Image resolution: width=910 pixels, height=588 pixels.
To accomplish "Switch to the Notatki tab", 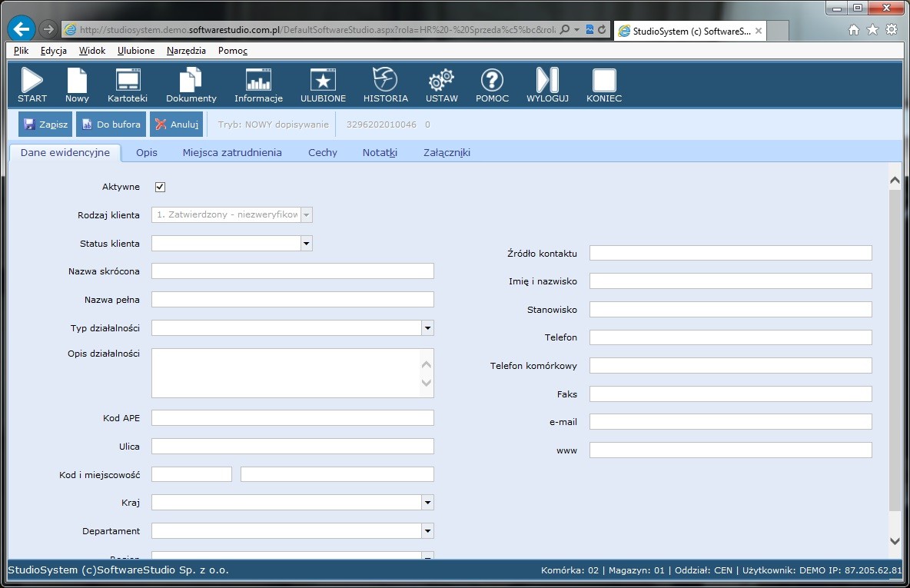I will [380, 153].
